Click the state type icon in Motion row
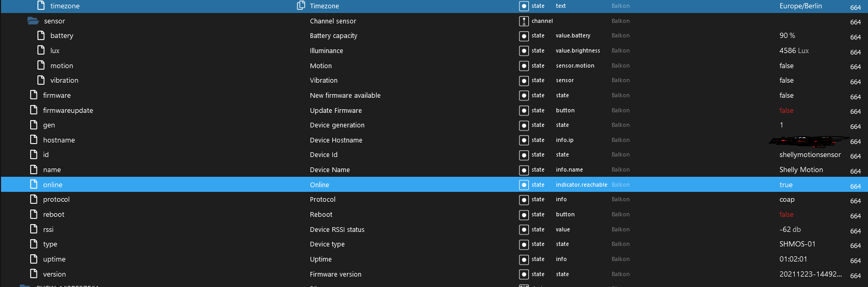Screen dimensions: 868x287 click(524, 66)
